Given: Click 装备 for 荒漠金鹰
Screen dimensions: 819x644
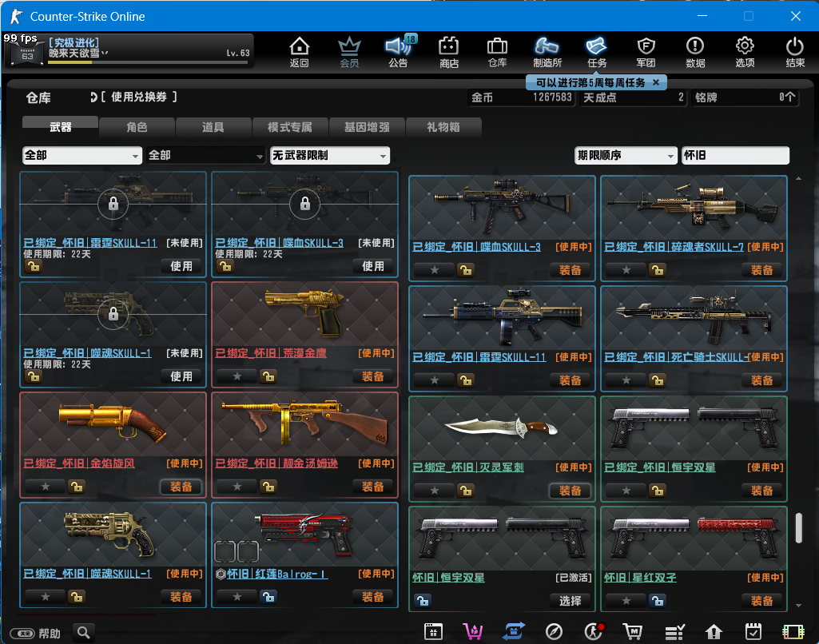Looking at the screenshot, I should click(x=373, y=376).
